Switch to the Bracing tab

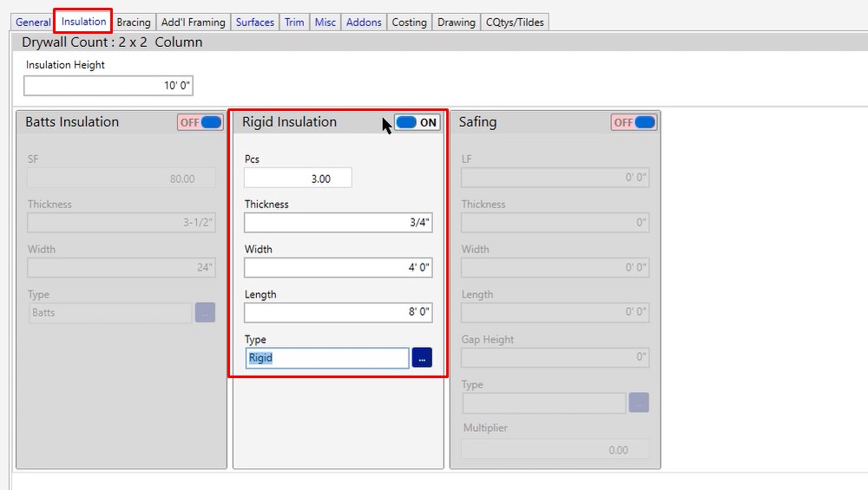tap(134, 22)
